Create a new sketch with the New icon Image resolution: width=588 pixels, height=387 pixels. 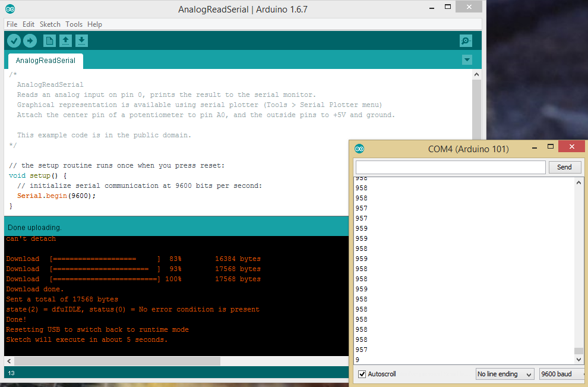tap(49, 40)
